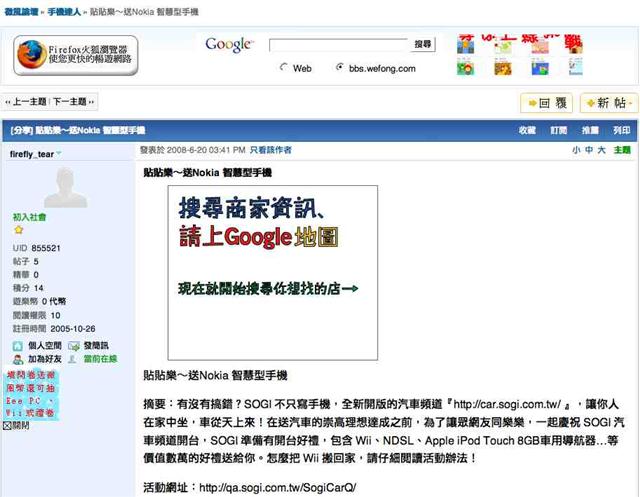Expand the 新帖 button dropdown arrow

pyautogui.click(x=631, y=103)
